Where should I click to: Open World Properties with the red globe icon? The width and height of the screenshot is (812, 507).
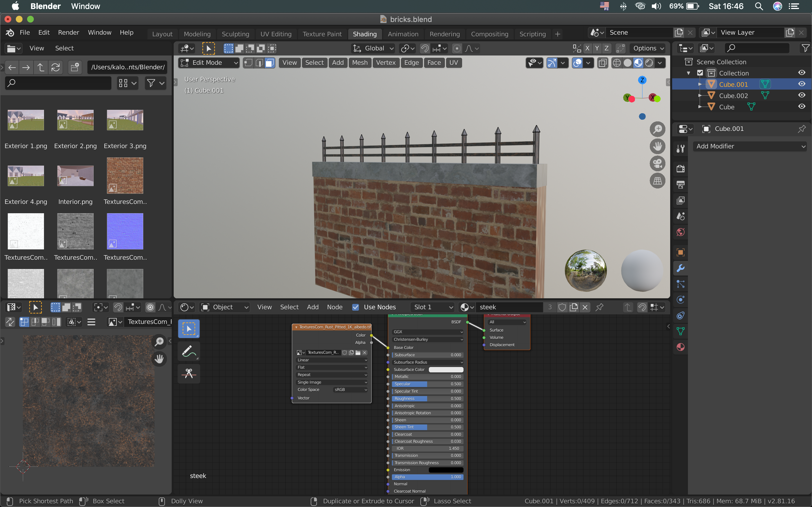pyautogui.click(x=681, y=232)
